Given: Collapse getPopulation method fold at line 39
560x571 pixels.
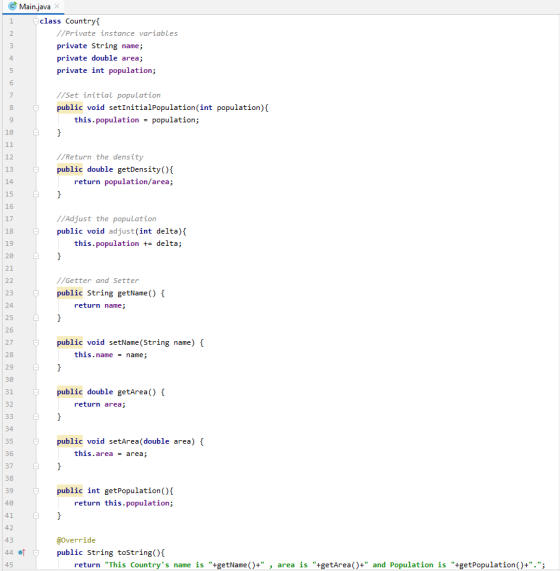Looking at the screenshot, I should [36, 491].
